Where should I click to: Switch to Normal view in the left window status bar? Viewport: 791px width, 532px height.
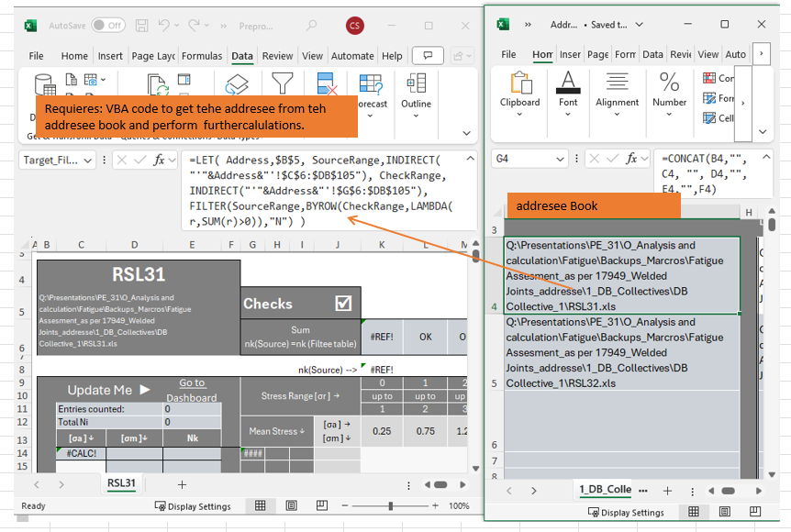click(261, 505)
